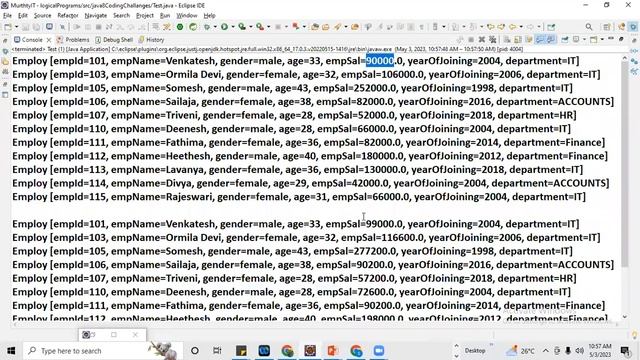Close the Console tab with its X

point(49,40)
